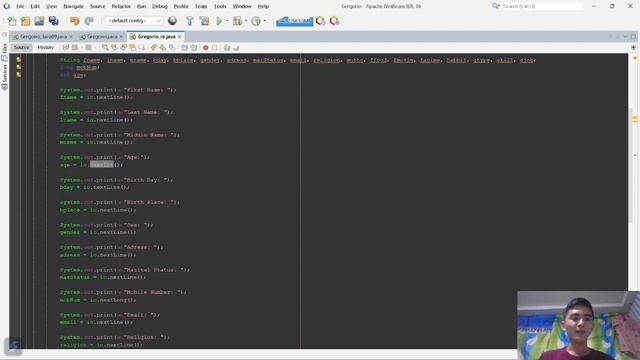Click the first garbage-collection icon after the memory bar
This screenshot has height=360, width=640.
pos(320,21)
